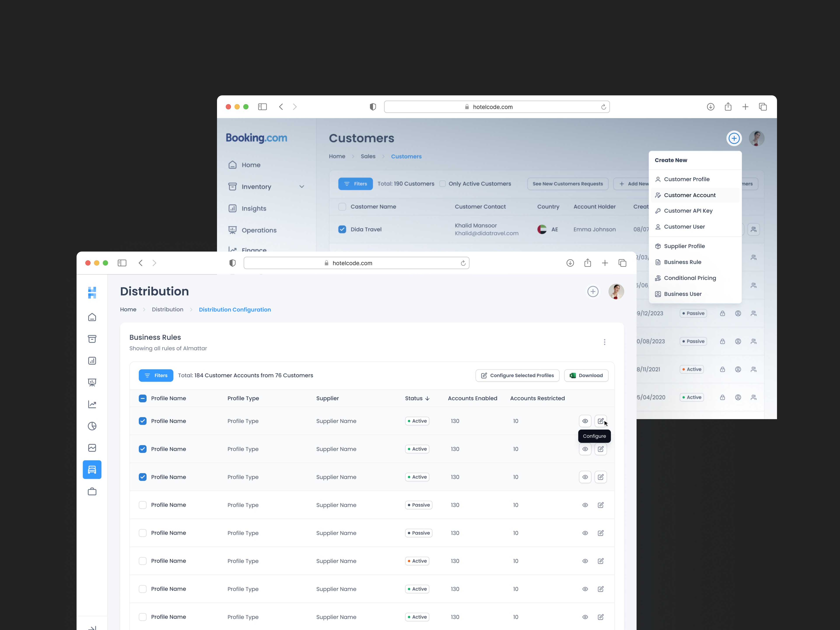Uncheck the Dida Travel row checkbox

coord(342,229)
